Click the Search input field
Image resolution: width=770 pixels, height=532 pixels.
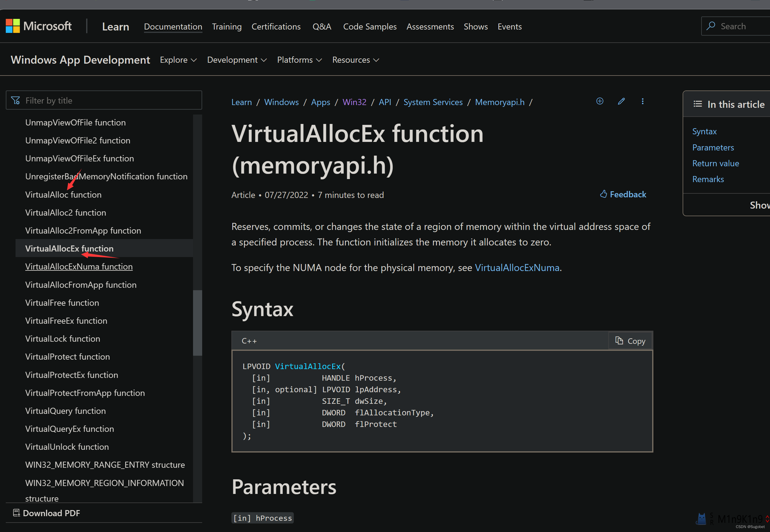click(736, 26)
